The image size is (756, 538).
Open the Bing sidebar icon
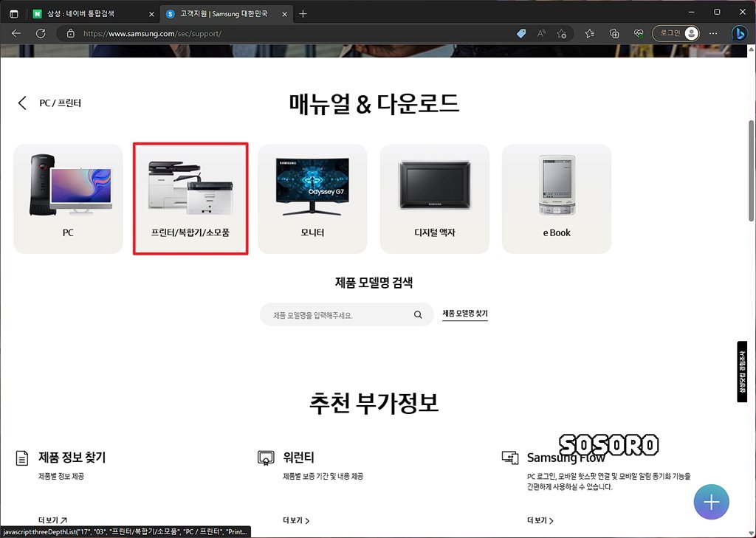[739, 34]
